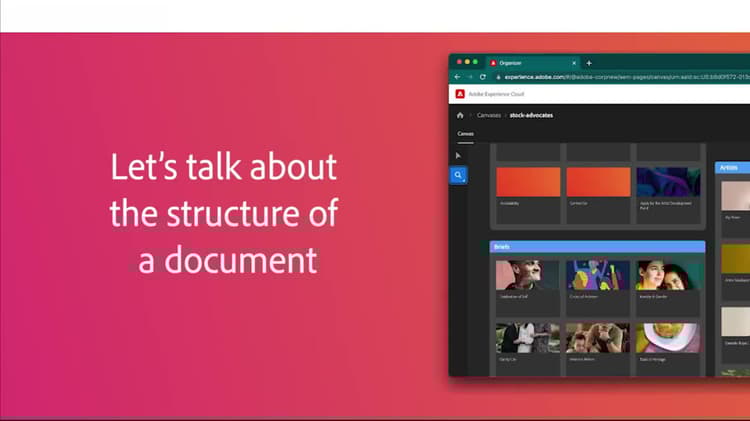The image size is (750, 421).
Task: Select the Artists group header
Action: click(732, 167)
